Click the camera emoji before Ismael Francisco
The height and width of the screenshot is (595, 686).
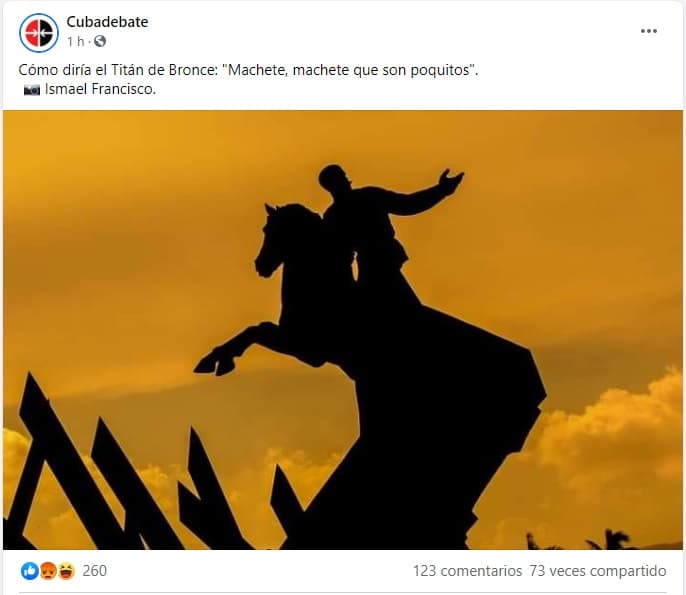32,90
